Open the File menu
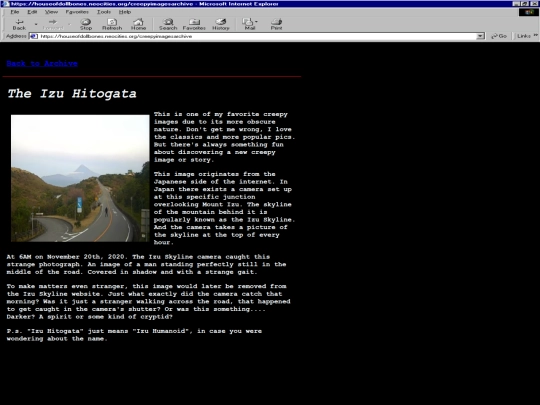The height and width of the screenshot is (405, 540). point(14,12)
